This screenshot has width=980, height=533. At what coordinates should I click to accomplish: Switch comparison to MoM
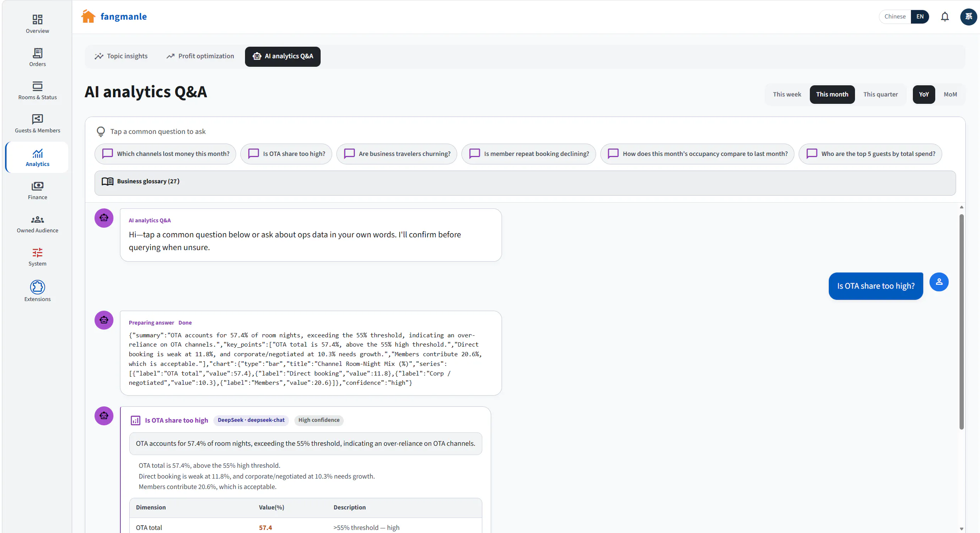point(950,94)
